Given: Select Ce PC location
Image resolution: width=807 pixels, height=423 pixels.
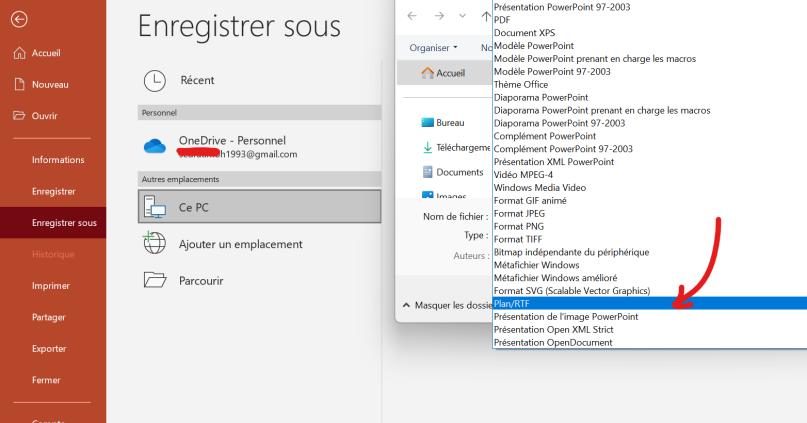Looking at the screenshot, I should coord(259,207).
